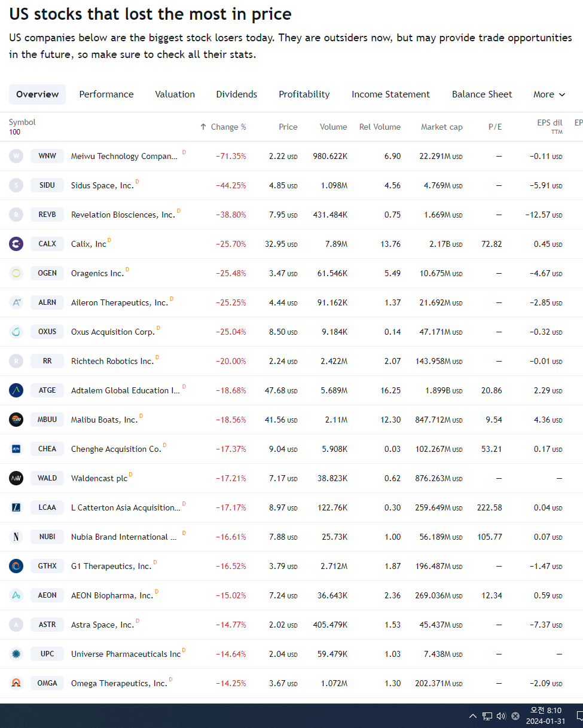
Task: Sort by Change % column arrow
Action: coord(203,127)
